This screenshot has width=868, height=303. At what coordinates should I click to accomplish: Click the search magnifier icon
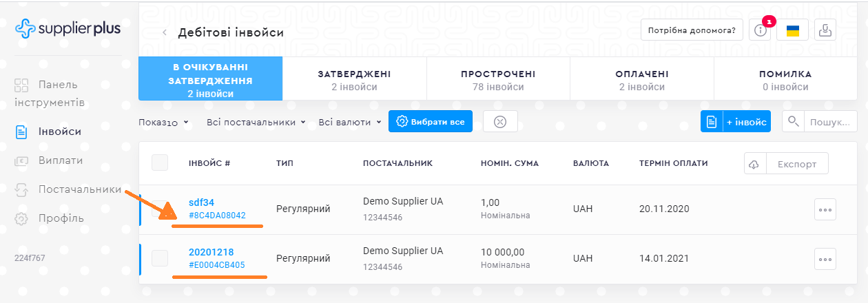point(794,122)
